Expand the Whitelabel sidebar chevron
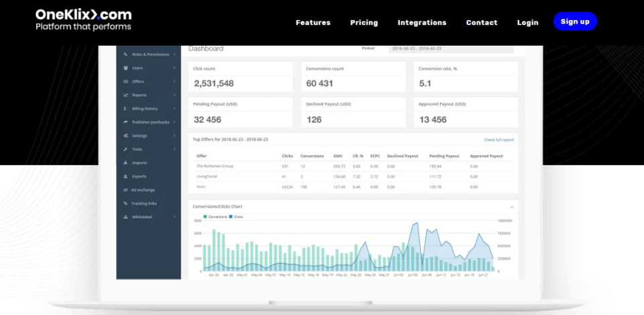 coord(174,217)
